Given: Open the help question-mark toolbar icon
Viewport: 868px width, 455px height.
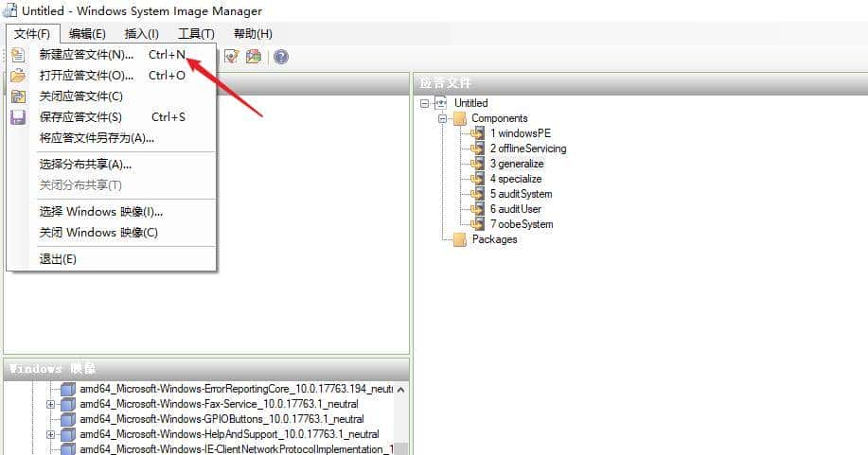Looking at the screenshot, I should coord(281,57).
